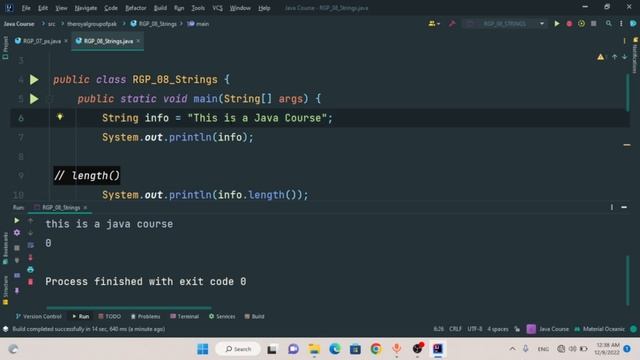The width and height of the screenshot is (640, 360).
Task: Toggle soft-wrap in Run console
Action: point(31,245)
